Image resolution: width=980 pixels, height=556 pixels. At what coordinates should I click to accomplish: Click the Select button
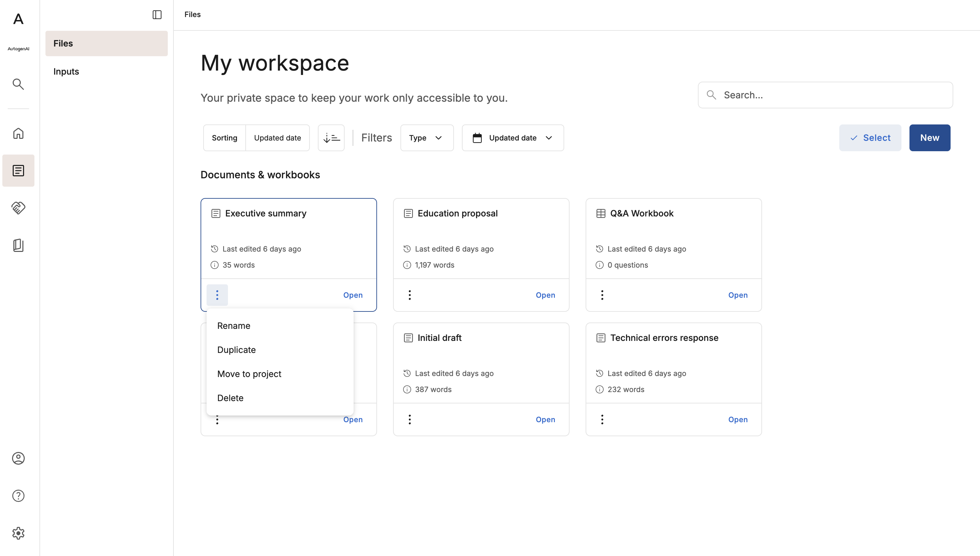(x=870, y=138)
